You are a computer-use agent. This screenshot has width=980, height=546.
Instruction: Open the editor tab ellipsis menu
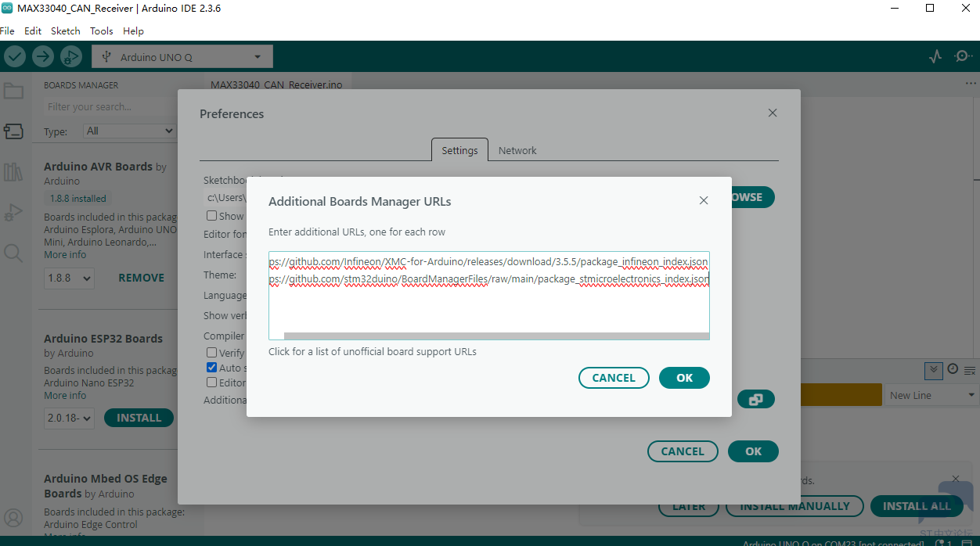(970, 84)
